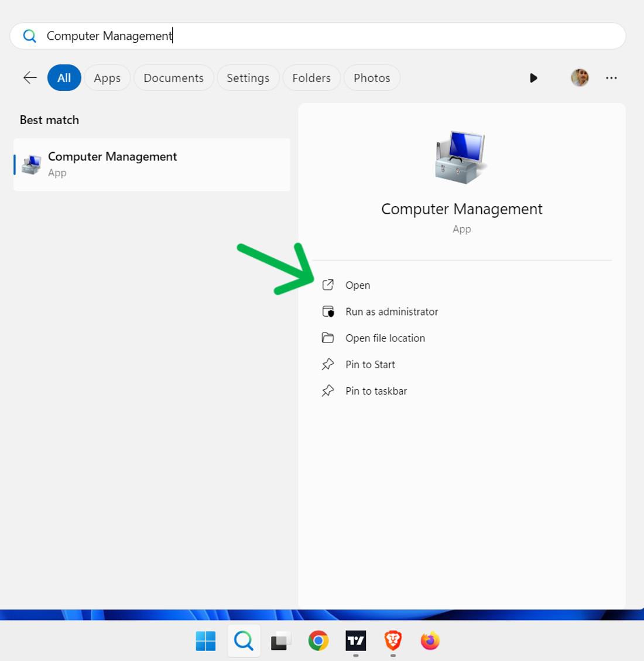Screen dimensions: 644x661
Task: Switch to the Photos filter
Action: (372, 77)
